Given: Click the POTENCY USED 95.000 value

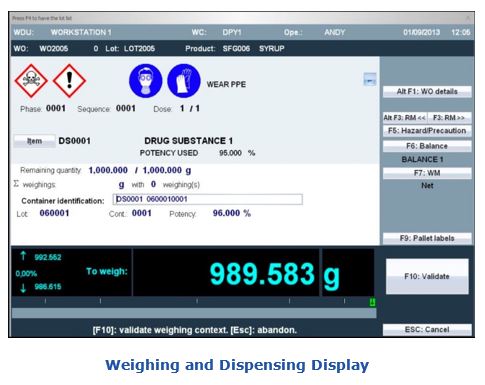Looking at the screenshot, I should coord(230,153).
